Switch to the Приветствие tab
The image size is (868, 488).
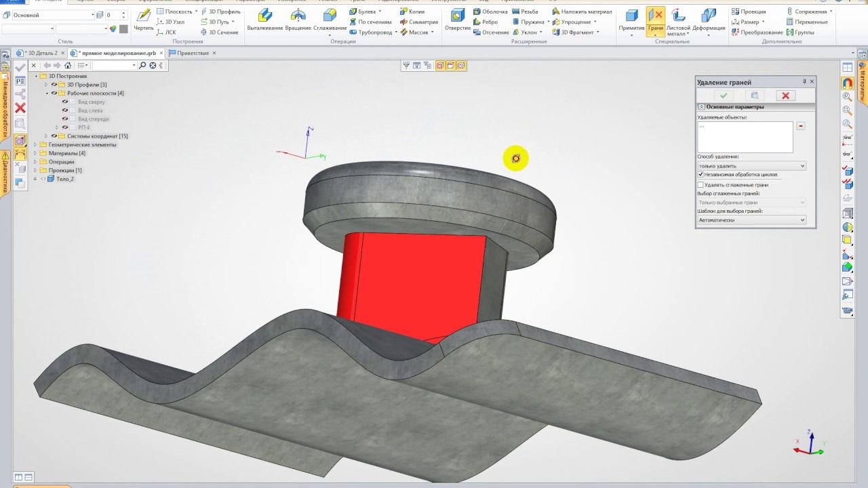coord(192,53)
